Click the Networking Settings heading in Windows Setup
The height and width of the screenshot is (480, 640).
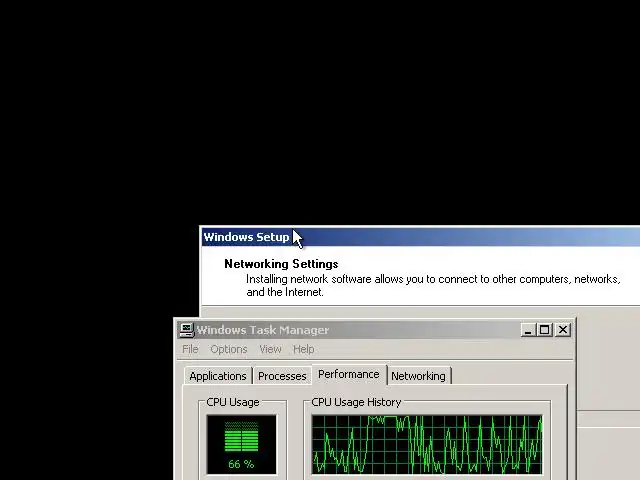coord(281,264)
